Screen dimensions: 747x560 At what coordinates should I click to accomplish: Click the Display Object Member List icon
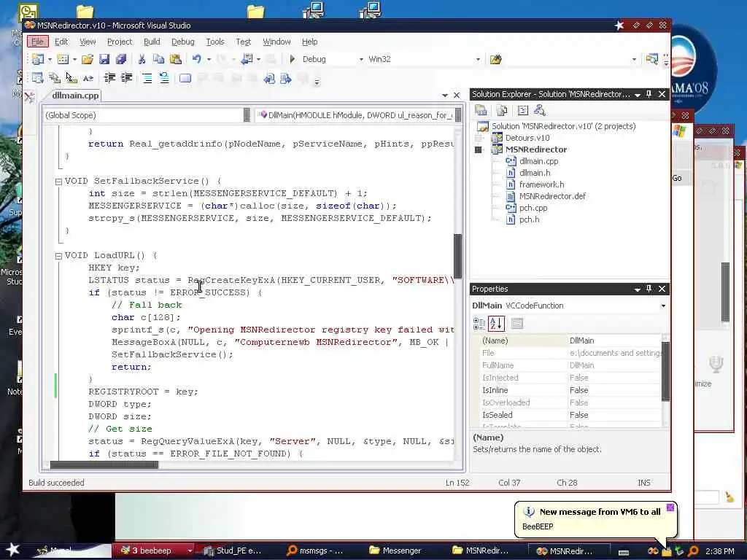pyautogui.click(x=38, y=78)
